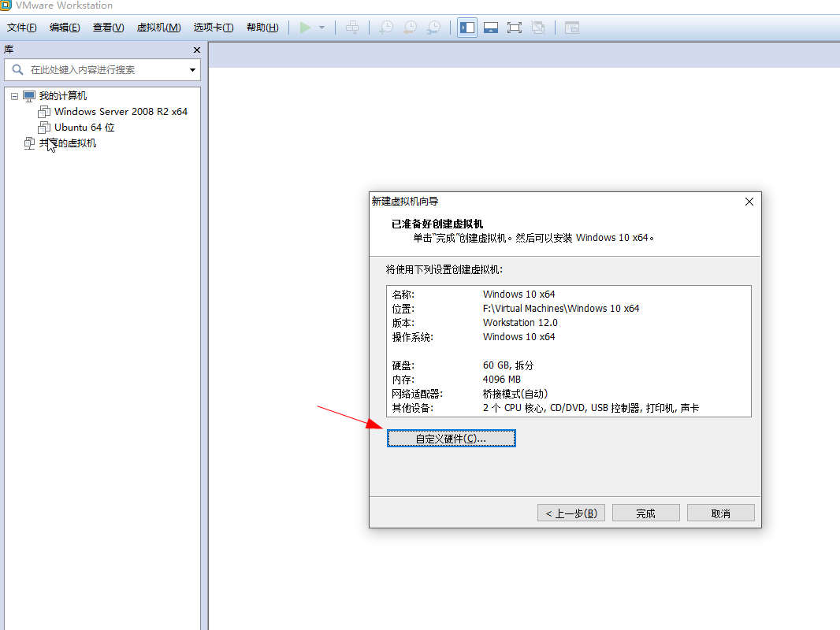
Task: Click the manage snapshots icon
Action: pyautogui.click(x=434, y=28)
